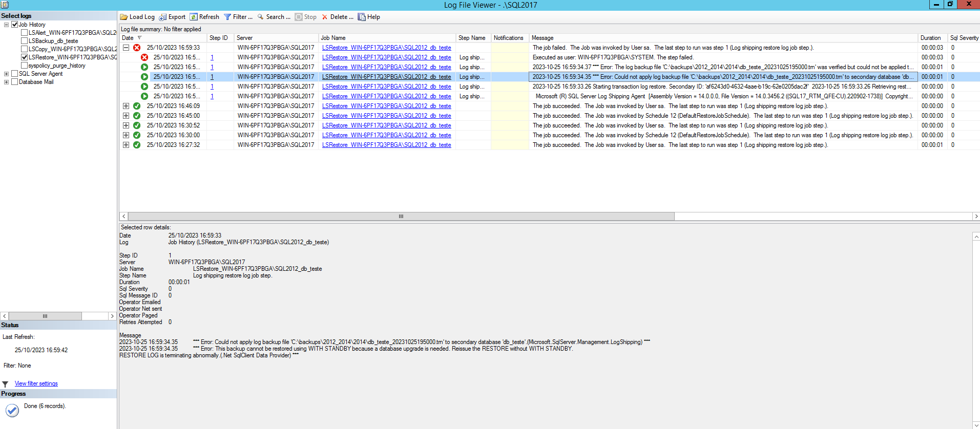Viewport: 980px width, 429px height.
Task: Open View filter settings link
Action: coord(36,383)
